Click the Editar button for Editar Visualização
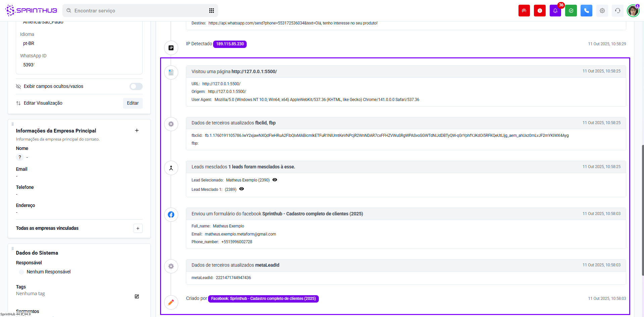Viewport: 644px width, 317px height. (133, 103)
